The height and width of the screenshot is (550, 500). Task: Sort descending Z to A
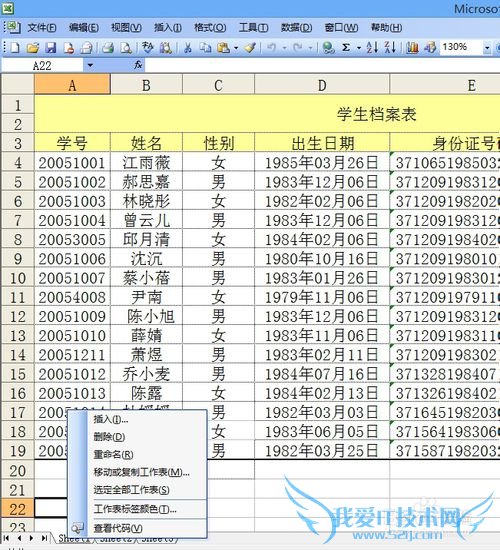point(390,47)
